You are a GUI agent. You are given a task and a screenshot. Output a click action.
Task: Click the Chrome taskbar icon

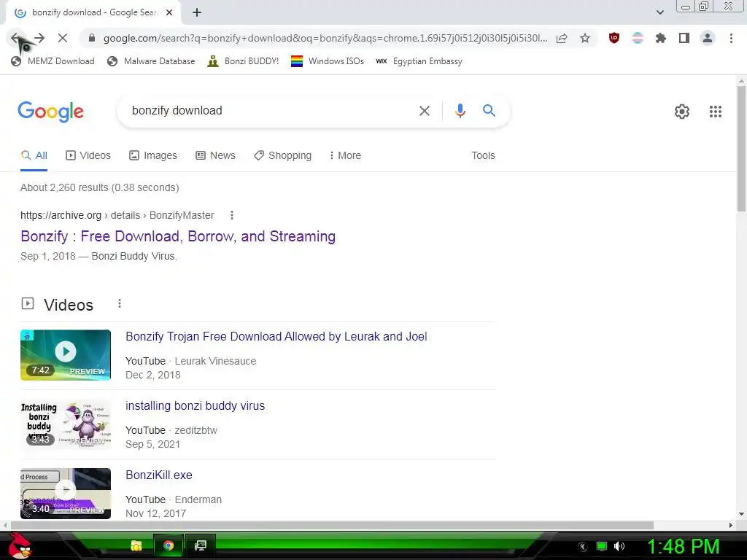(x=169, y=545)
